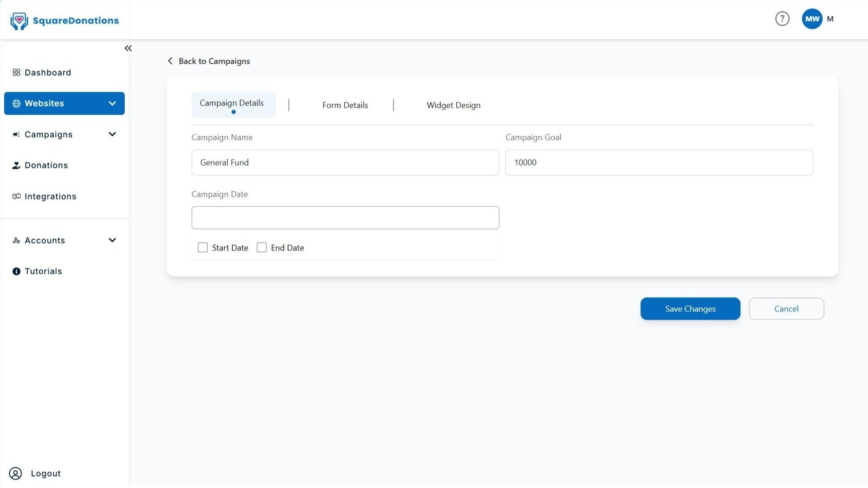Click the Accounts users icon
Viewport: 868px width, 488px height.
[x=17, y=240]
